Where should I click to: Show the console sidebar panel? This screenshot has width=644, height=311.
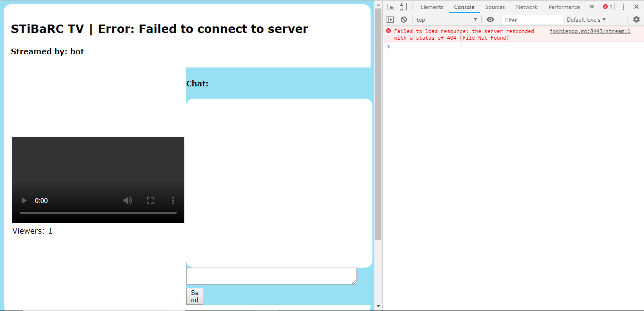tap(390, 20)
